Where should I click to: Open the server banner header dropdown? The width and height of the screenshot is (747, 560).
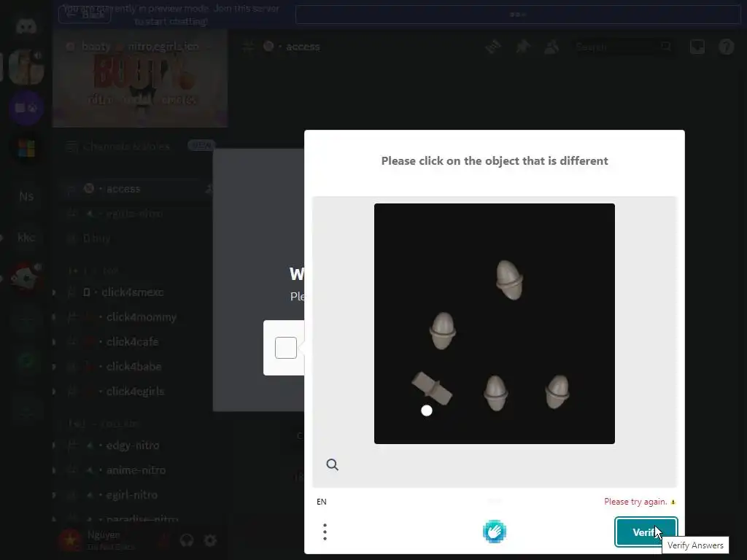click(x=139, y=47)
